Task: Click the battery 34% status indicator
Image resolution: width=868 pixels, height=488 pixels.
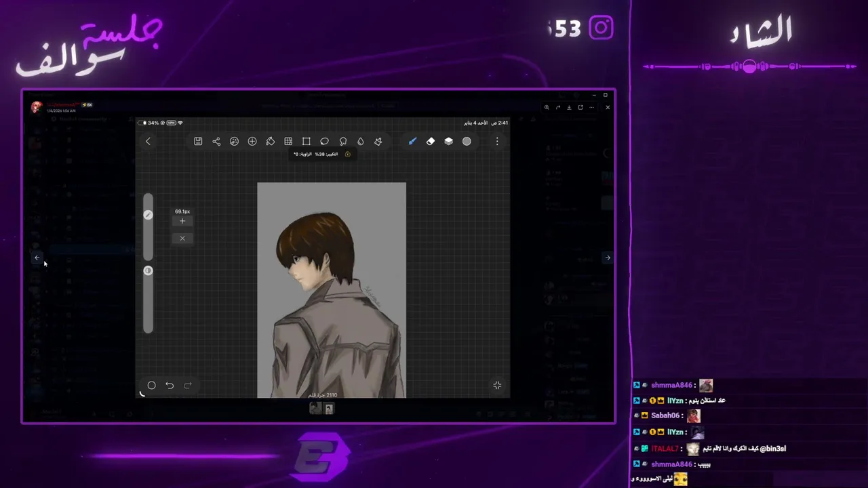Action: [x=149, y=123]
